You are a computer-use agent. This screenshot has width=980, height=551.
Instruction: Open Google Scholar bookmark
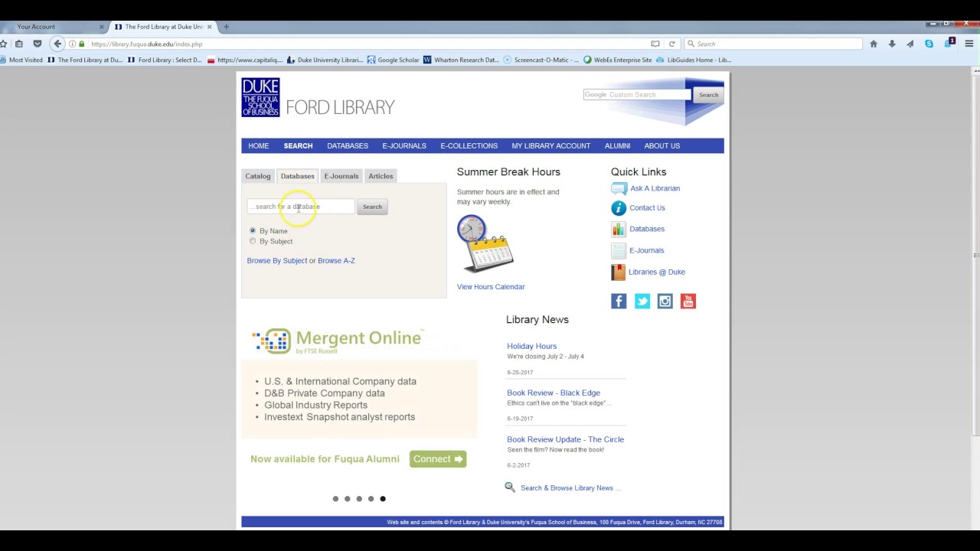[x=394, y=60]
